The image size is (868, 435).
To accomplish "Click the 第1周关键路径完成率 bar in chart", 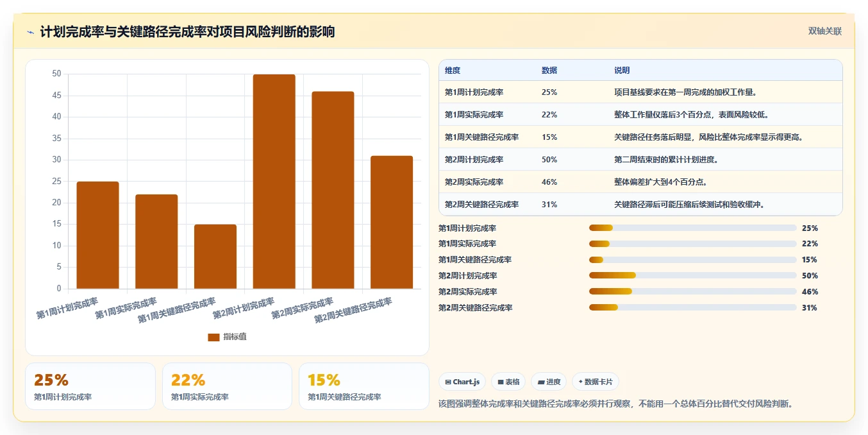I will (x=215, y=257).
